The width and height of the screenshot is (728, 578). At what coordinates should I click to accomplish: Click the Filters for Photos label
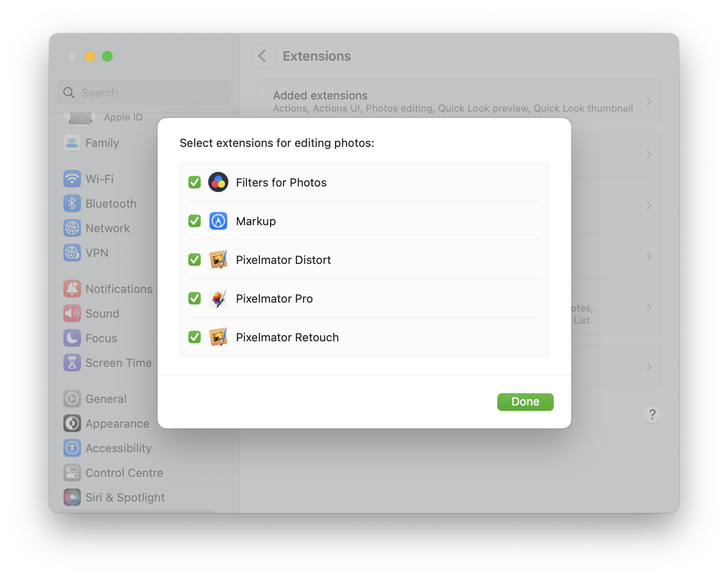281,183
